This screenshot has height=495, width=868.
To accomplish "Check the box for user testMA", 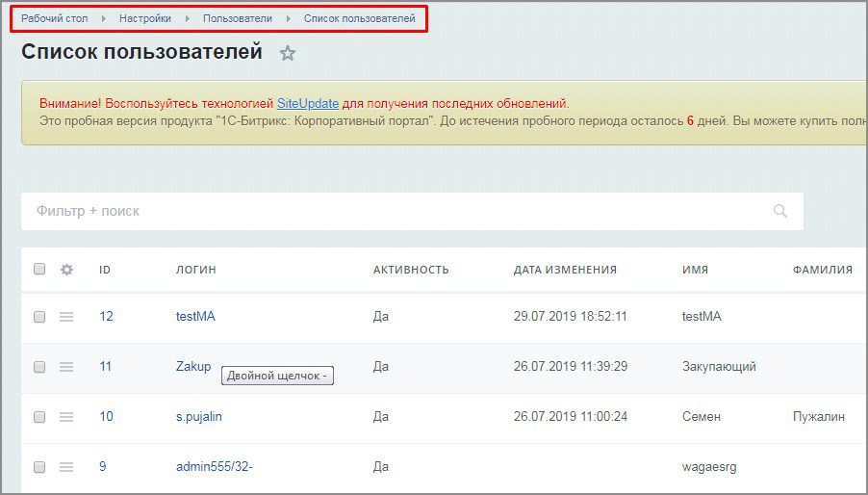I will (x=39, y=317).
